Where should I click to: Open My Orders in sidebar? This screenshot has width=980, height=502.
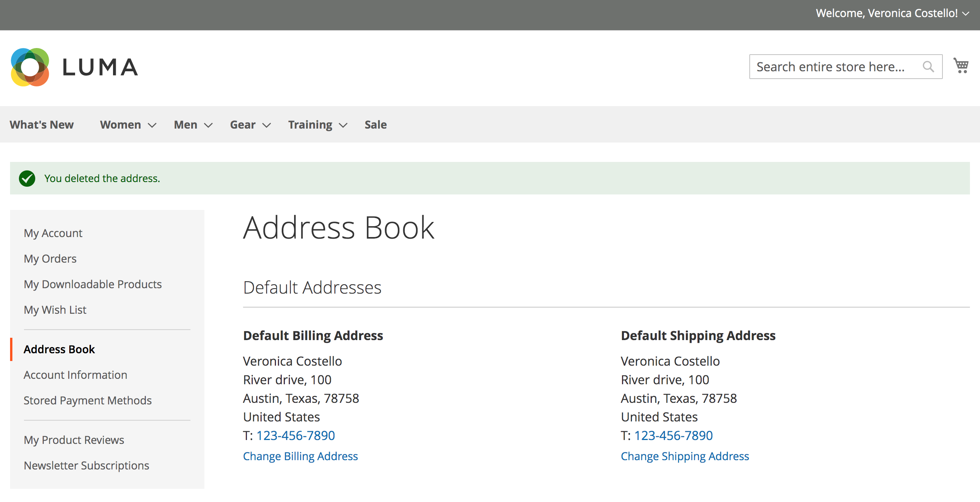pos(50,259)
